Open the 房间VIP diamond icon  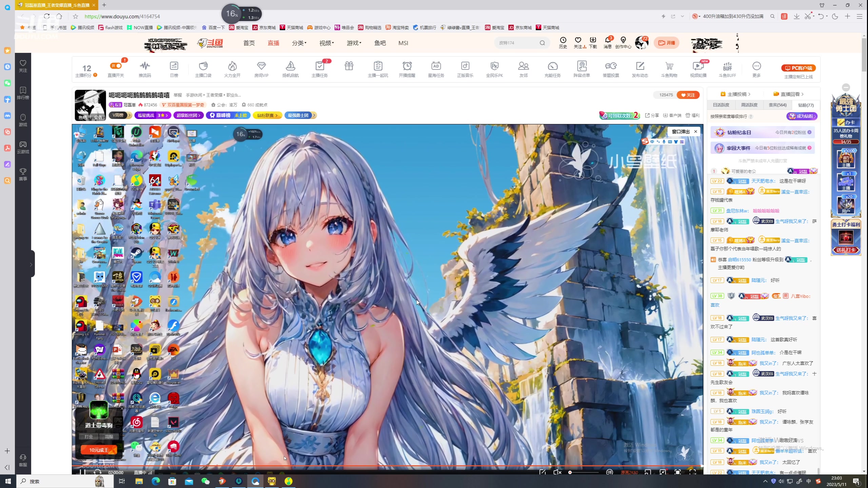[261, 66]
